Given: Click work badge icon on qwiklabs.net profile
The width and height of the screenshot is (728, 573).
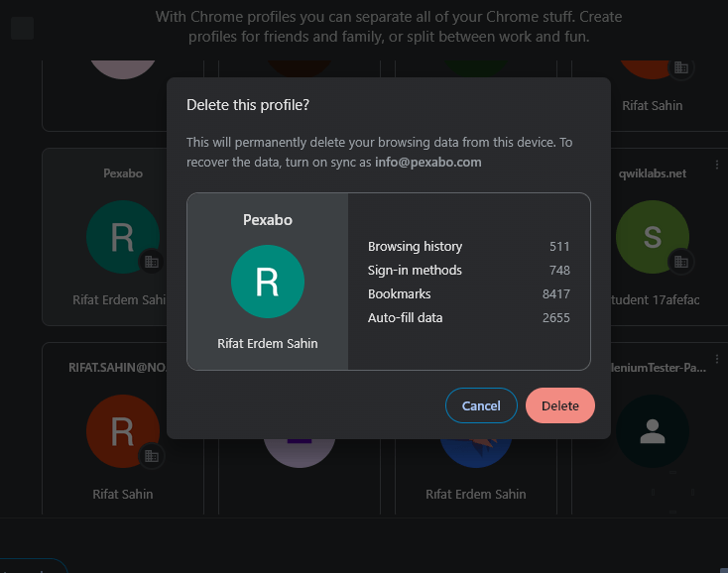Looking at the screenshot, I should (681, 262).
